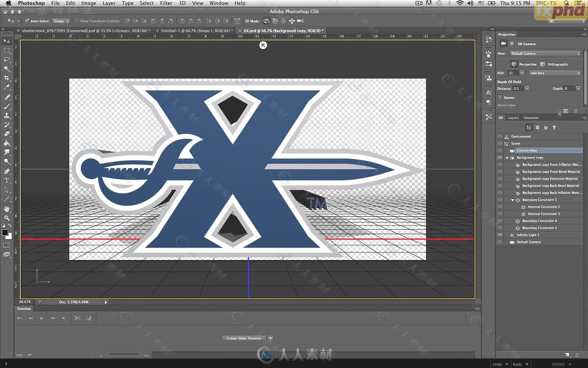Open the mm lens dropdown
This screenshot has height=368, width=588.
(x=555, y=73)
